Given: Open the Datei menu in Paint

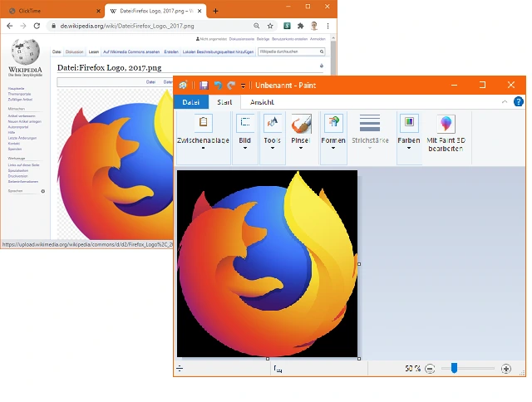Looking at the screenshot, I should pos(190,102).
